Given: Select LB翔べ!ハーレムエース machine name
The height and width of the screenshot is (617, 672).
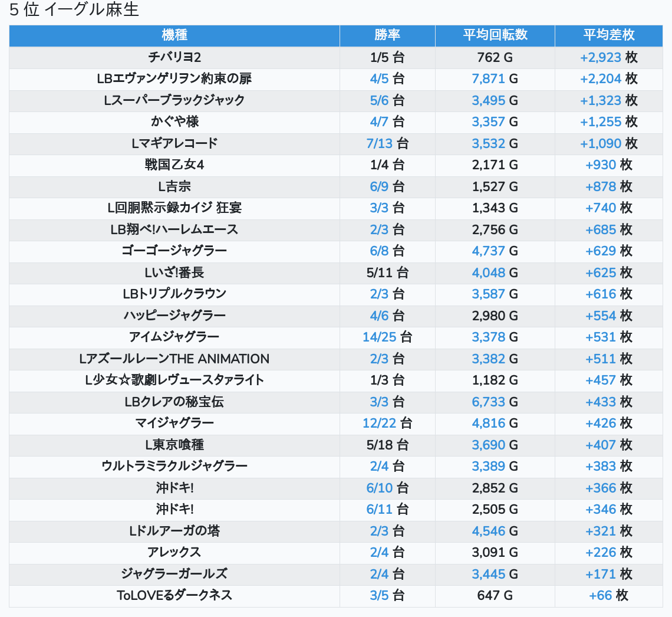Looking at the screenshot, I should tap(174, 230).
